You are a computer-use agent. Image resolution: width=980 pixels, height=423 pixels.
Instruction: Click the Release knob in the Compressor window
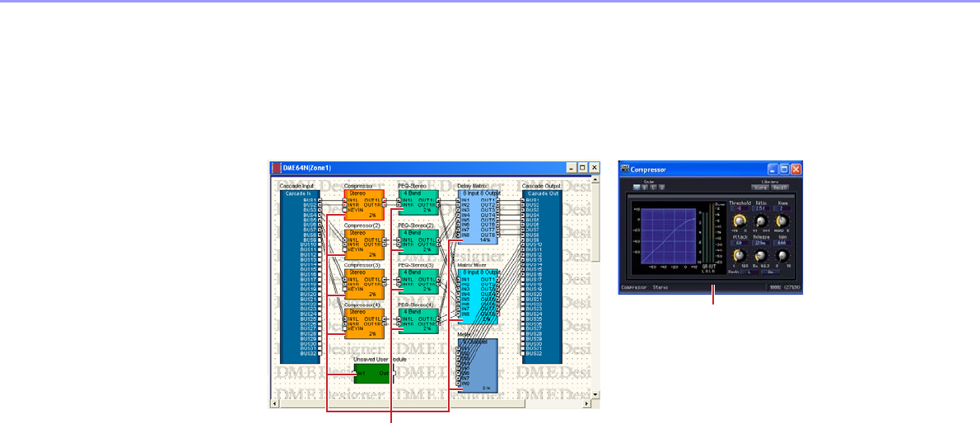[x=761, y=256]
